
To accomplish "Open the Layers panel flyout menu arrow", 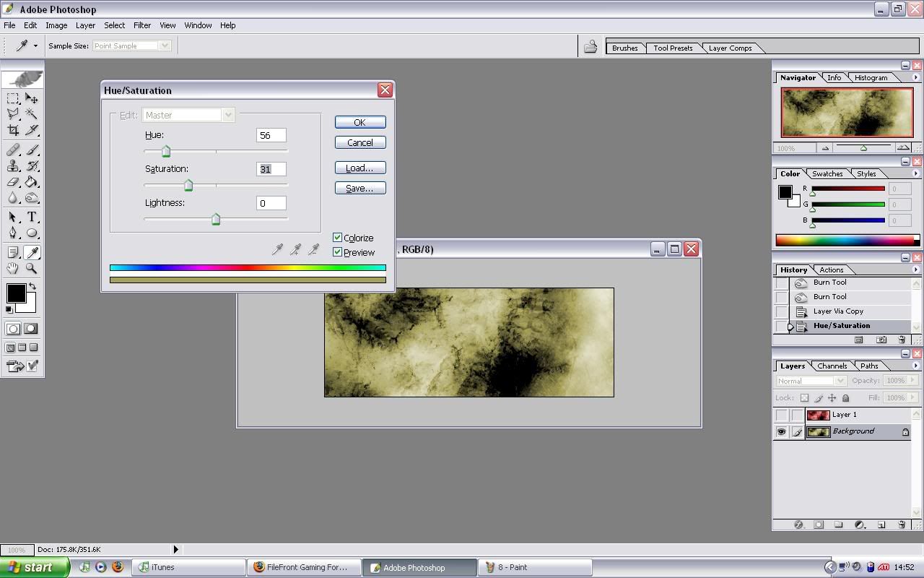I will (x=915, y=366).
